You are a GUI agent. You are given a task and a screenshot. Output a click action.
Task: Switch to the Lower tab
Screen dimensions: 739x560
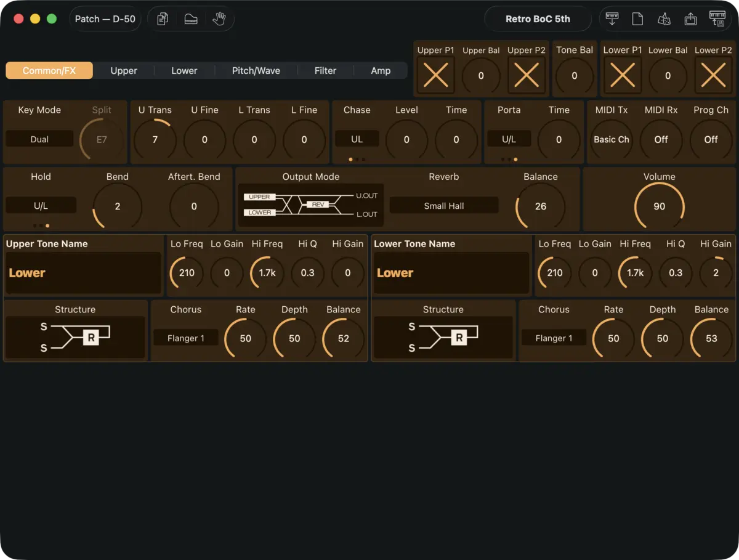(184, 71)
